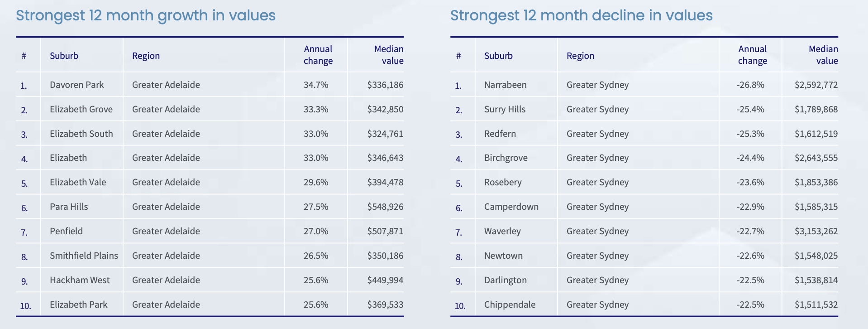Click the 'Strongest 12 month growth in values' heading

(x=146, y=15)
